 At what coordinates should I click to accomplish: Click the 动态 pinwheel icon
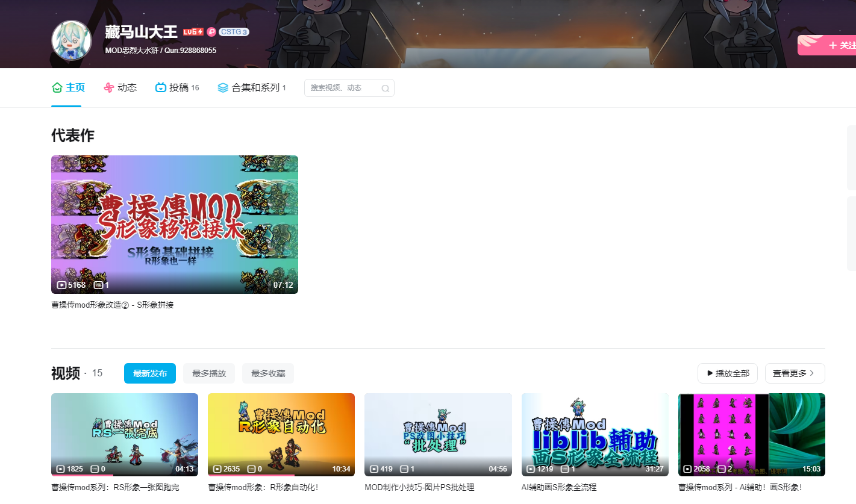[x=109, y=88]
